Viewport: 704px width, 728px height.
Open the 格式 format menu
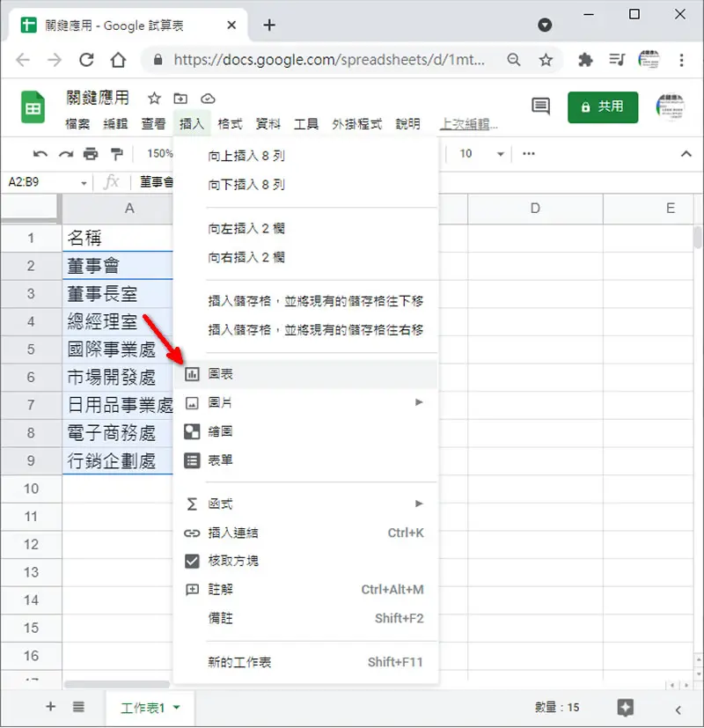coord(231,124)
